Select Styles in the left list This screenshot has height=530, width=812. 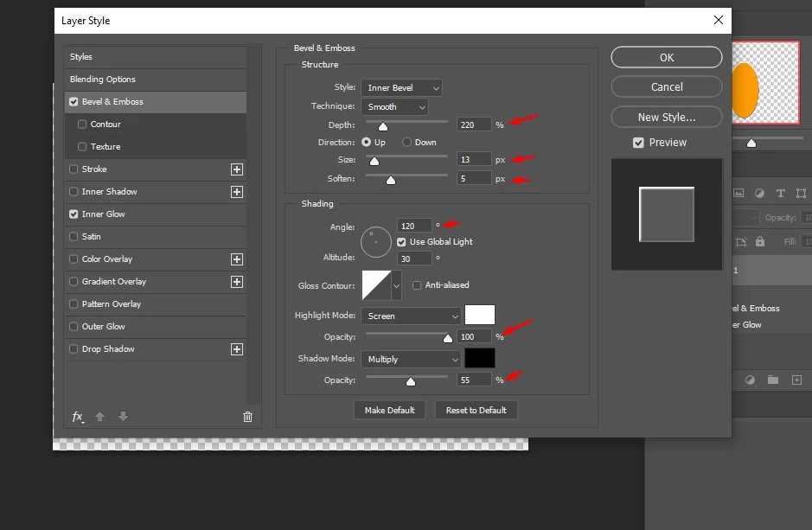point(156,57)
